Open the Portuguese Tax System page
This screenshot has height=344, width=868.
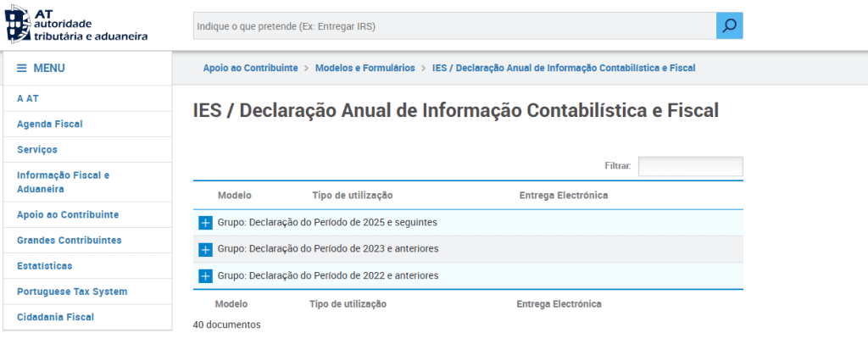72,291
